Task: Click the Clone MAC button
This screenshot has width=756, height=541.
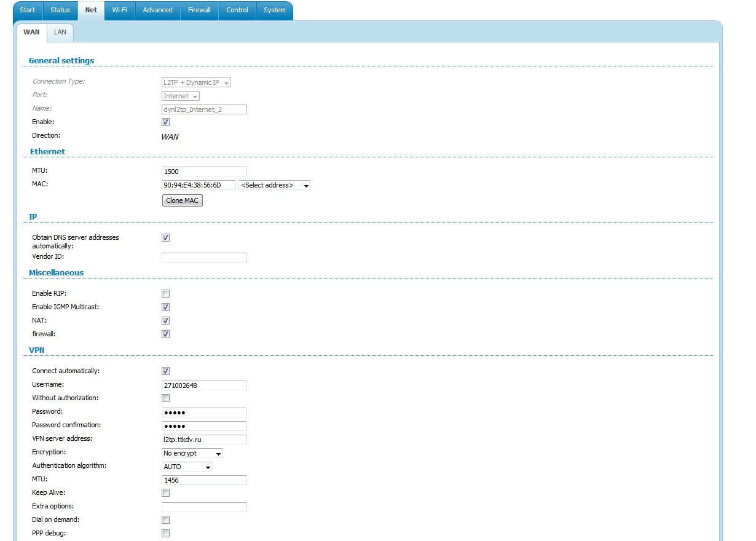Action: [183, 200]
